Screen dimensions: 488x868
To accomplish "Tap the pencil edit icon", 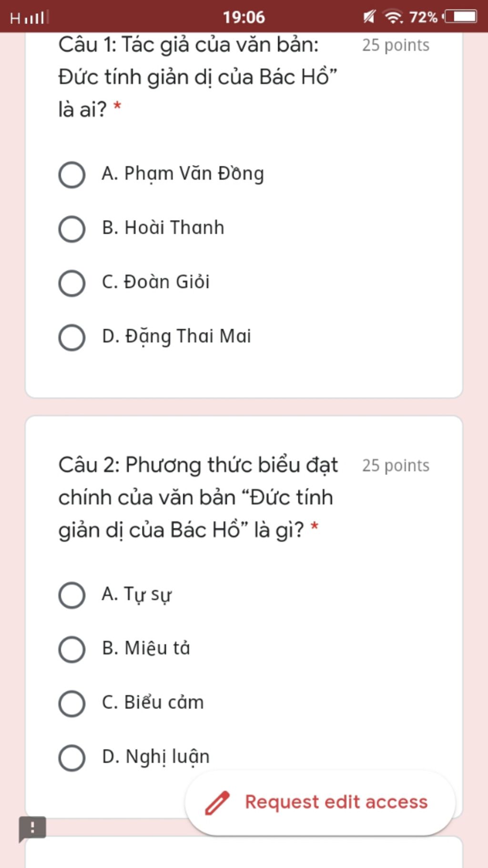I will [217, 803].
